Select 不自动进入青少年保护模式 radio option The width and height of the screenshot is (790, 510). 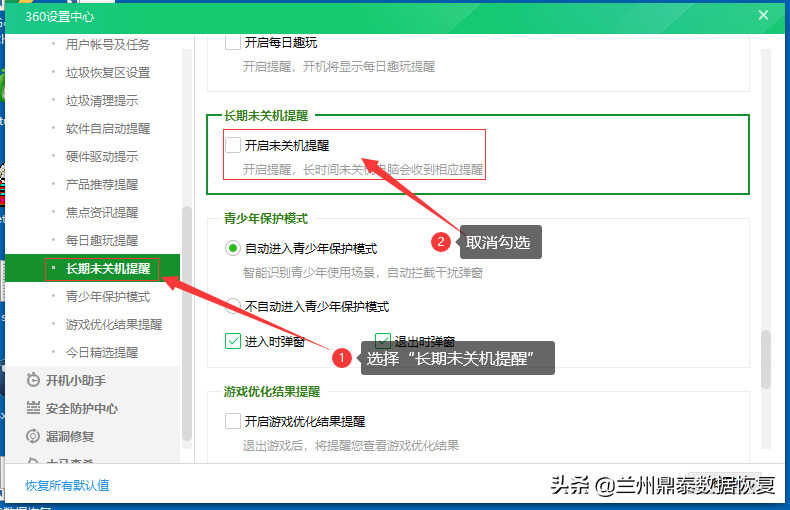pos(233,306)
